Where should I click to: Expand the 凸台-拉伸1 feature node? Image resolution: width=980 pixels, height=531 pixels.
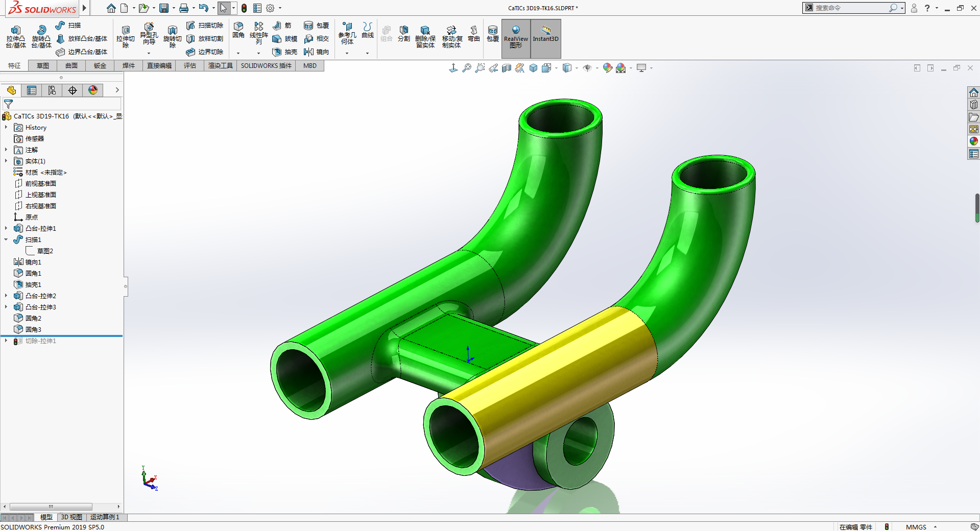tap(6, 229)
